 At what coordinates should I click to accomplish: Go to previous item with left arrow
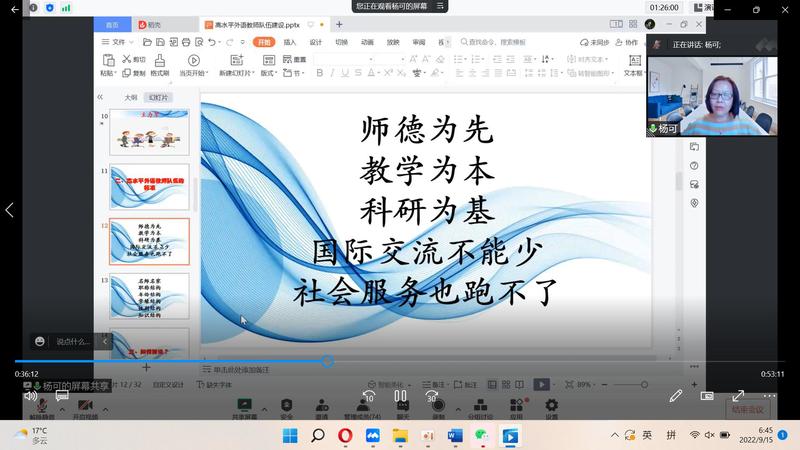click(x=10, y=210)
